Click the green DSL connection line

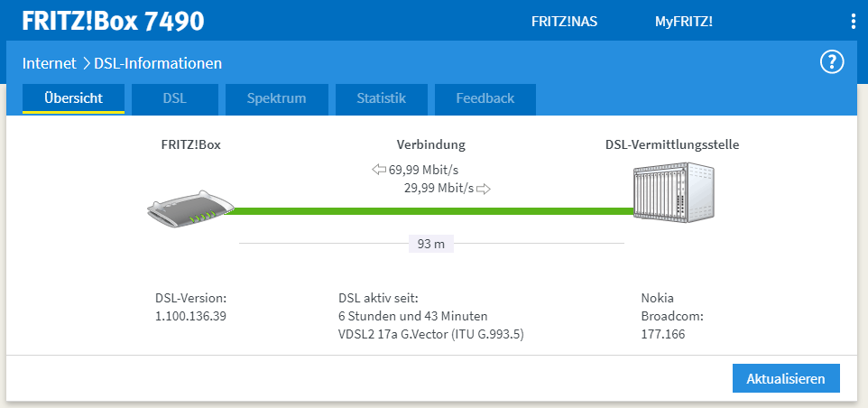431,211
